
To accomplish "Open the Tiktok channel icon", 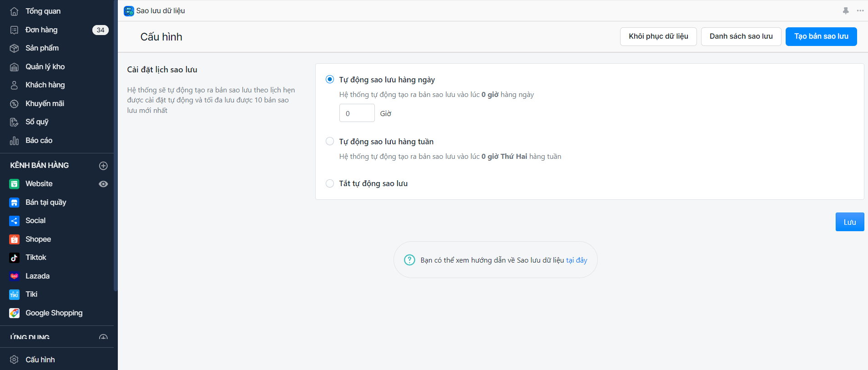I will click(14, 258).
